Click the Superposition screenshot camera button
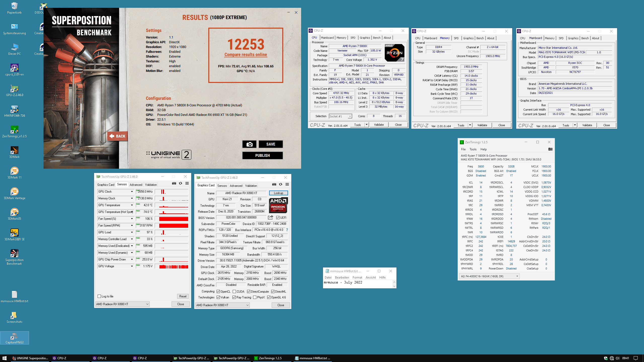This screenshot has height=362, width=644. coord(249,144)
